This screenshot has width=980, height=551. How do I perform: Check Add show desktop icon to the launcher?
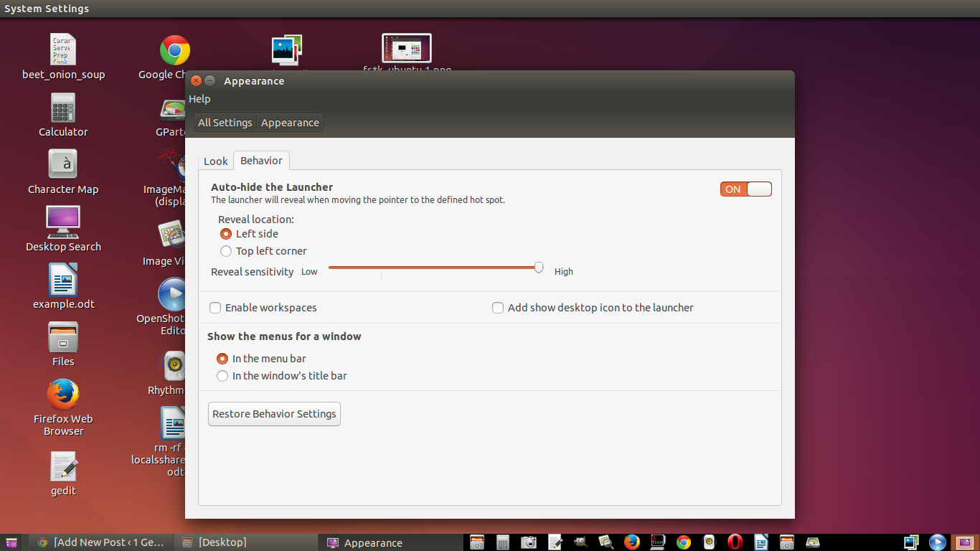(498, 308)
